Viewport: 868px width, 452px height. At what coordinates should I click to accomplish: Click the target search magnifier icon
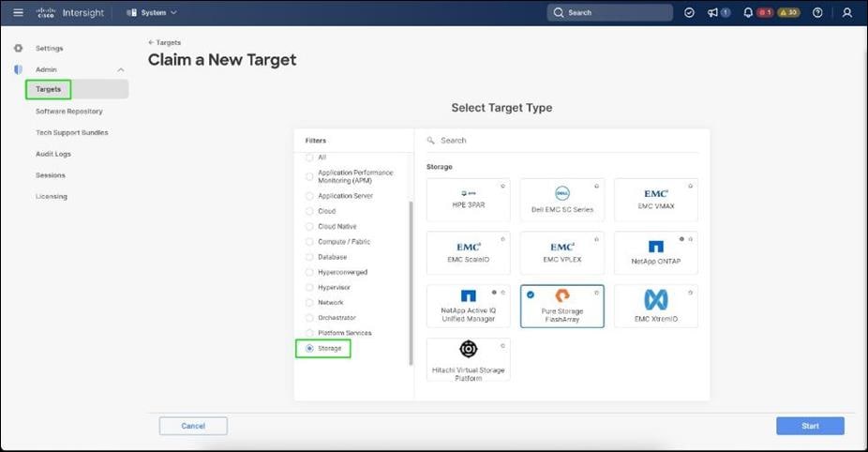tap(430, 141)
